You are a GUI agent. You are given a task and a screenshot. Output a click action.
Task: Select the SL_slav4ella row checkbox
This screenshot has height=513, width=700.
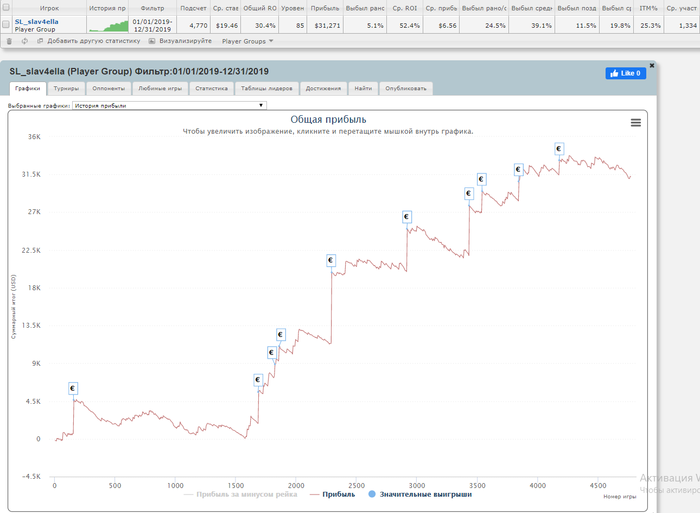[x=7, y=25]
